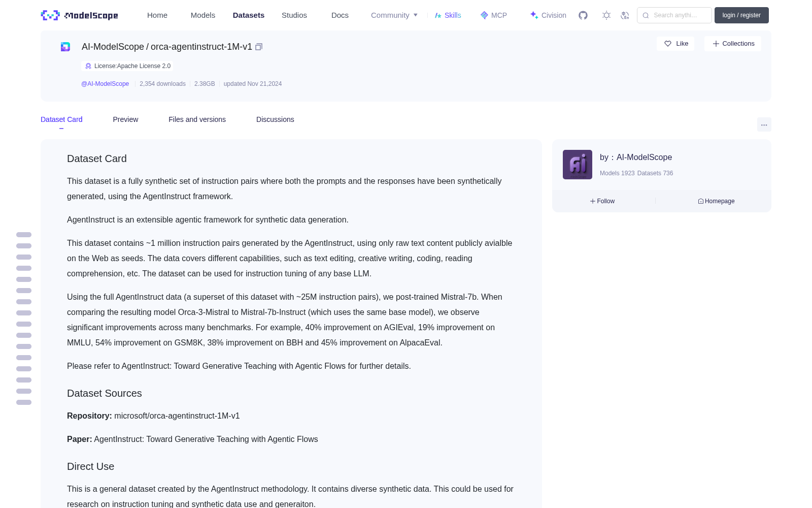Viewport: 812px width, 508px height.
Task: Select the Dataset Card tab
Action: pos(61,119)
